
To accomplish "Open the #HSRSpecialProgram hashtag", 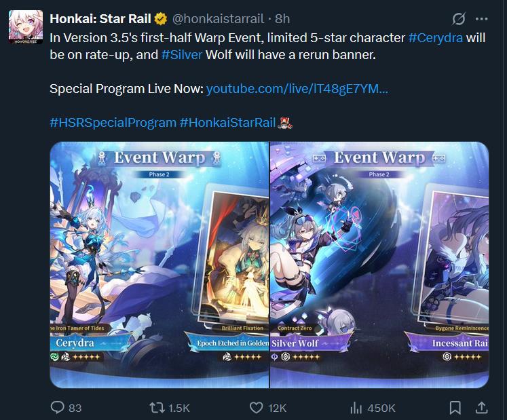I will pos(113,123).
